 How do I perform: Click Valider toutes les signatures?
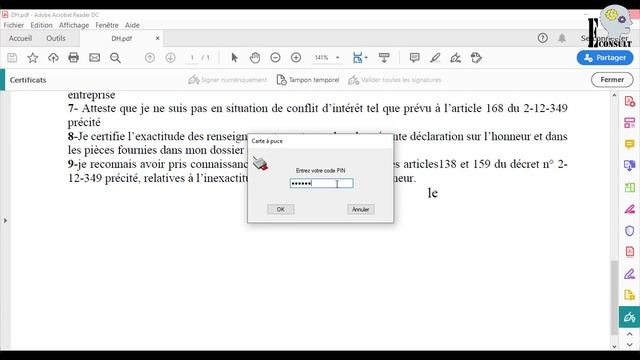pyautogui.click(x=395, y=80)
